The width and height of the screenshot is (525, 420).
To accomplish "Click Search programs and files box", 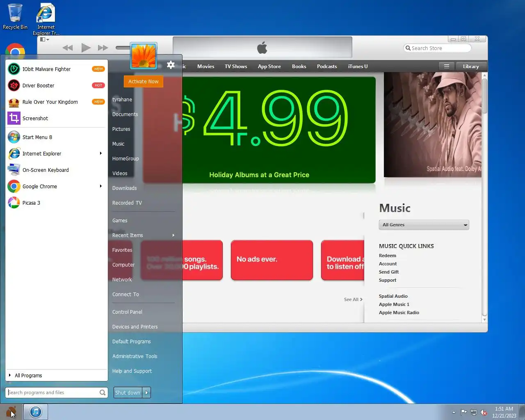I will tap(57, 393).
